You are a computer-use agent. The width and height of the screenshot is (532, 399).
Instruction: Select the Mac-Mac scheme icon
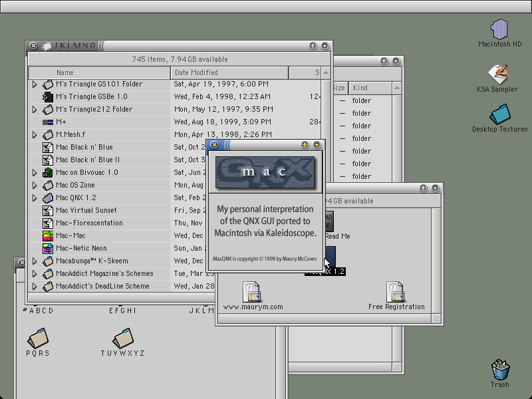(x=48, y=236)
